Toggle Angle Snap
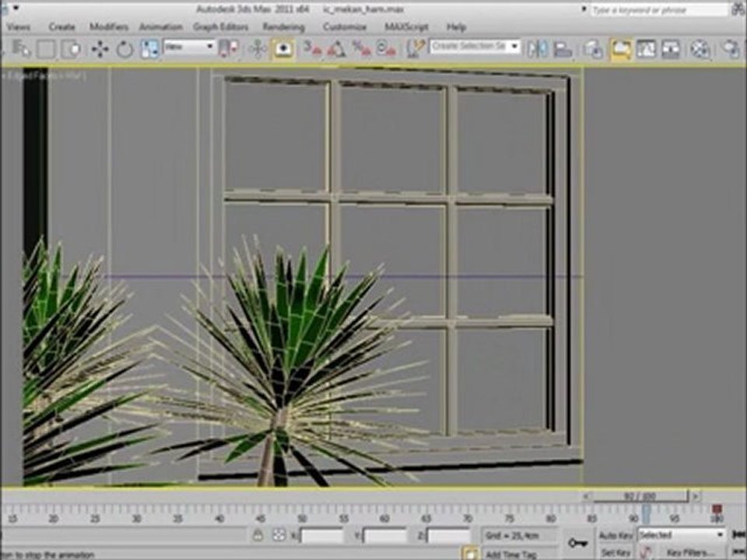This screenshot has height=560, width=747. point(337,49)
